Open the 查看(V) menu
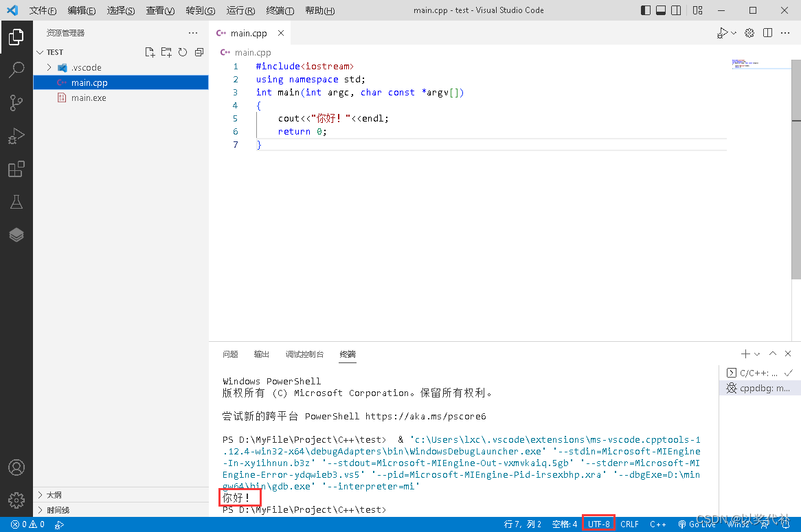 [x=160, y=10]
